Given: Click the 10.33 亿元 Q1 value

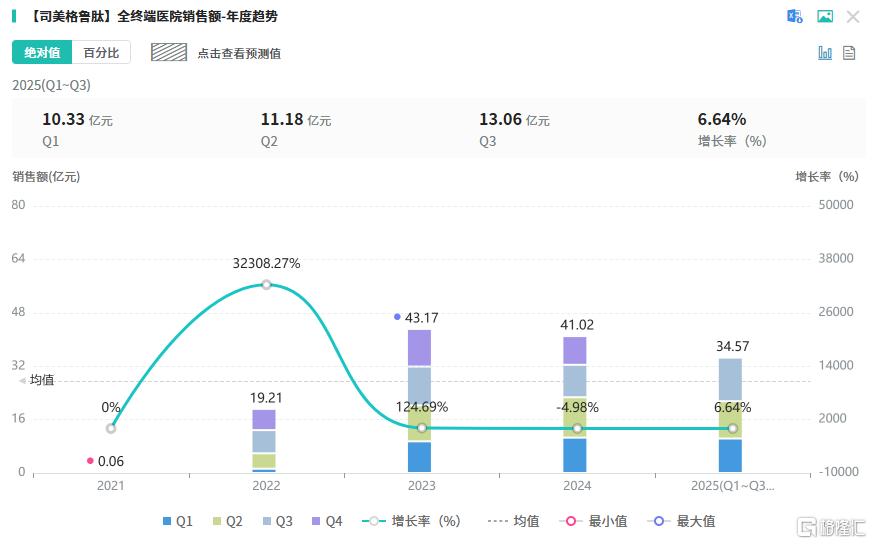Looking at the screenshot, I should 77,120.
